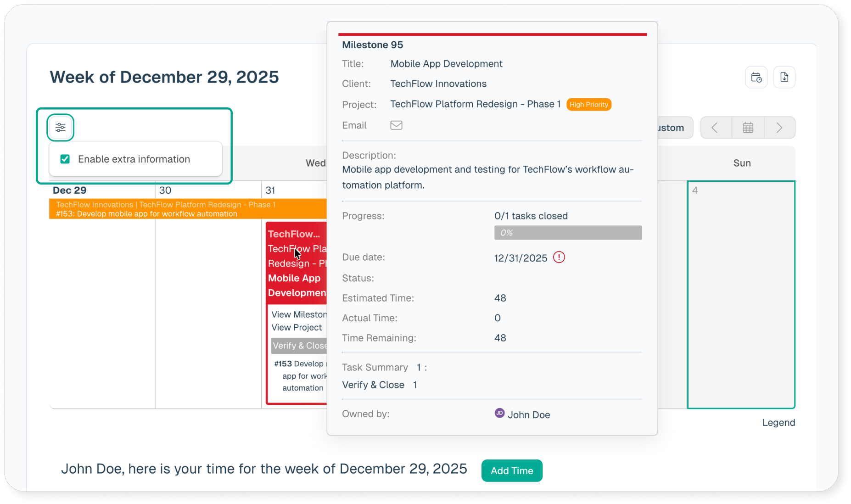Open the Legend link
Screen dimensions: 851x504
pos(778,423)
